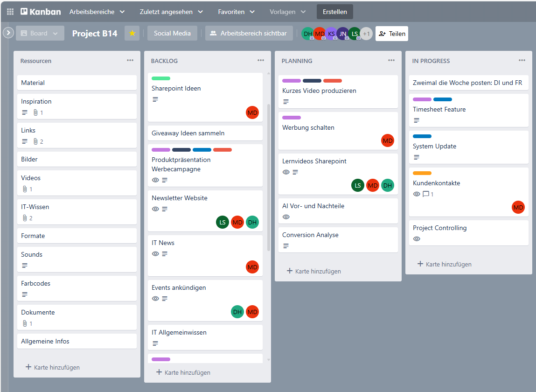
Task: Open the Arbeitsbereiche dropdown menu
Action: (97, 12)
